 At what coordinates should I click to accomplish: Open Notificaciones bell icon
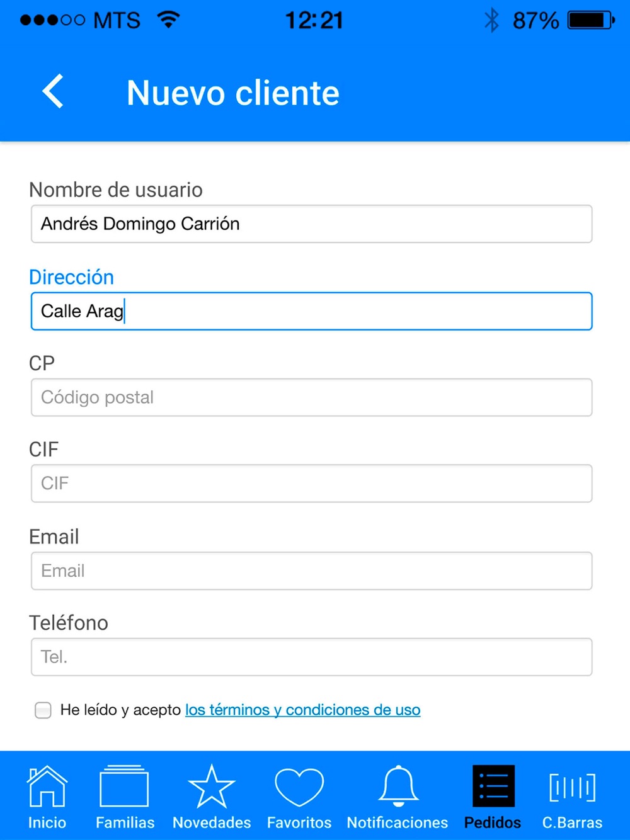(x=398, y=787)
